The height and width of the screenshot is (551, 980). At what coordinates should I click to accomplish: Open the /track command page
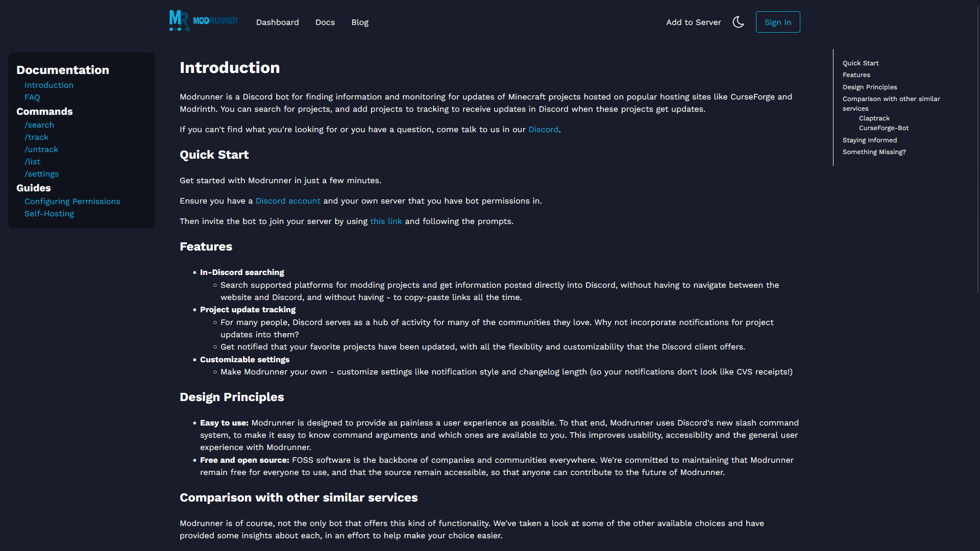pyautogui.click(x=36, y=137)
